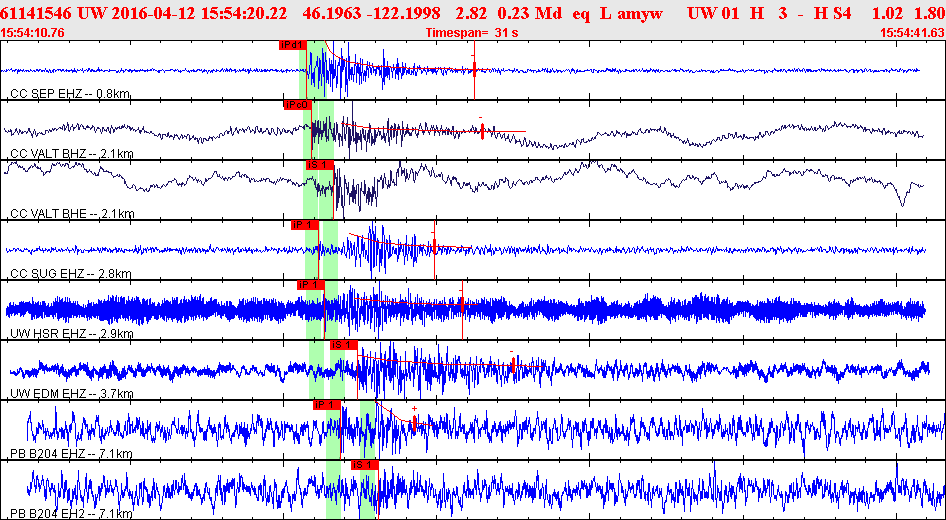Select the iPc0 pick flag on CC VALT BHZ
946x520 pixels.
point(297,105)
